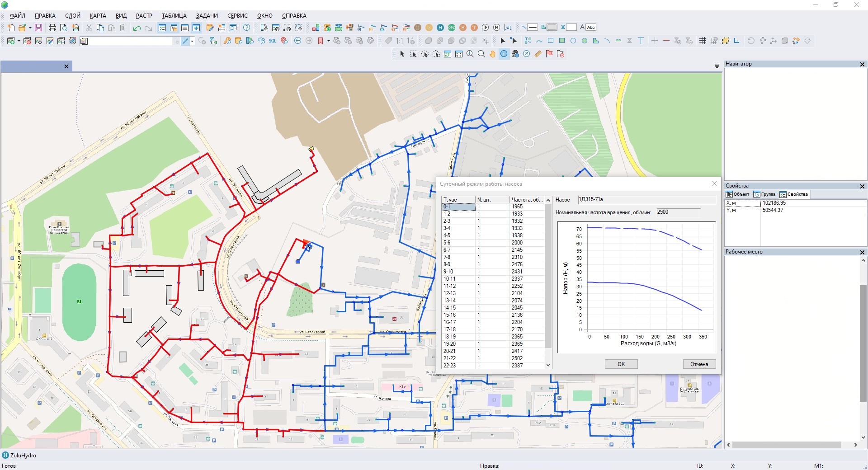Toggle the 1:1 scale button

tap(399, 41)
